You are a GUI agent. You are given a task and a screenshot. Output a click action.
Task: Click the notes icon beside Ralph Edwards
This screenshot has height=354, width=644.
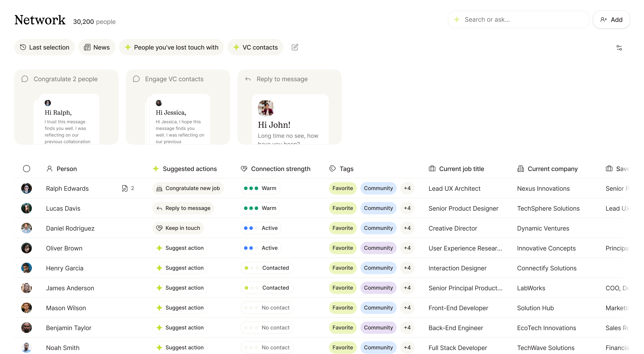click(125, 188)
